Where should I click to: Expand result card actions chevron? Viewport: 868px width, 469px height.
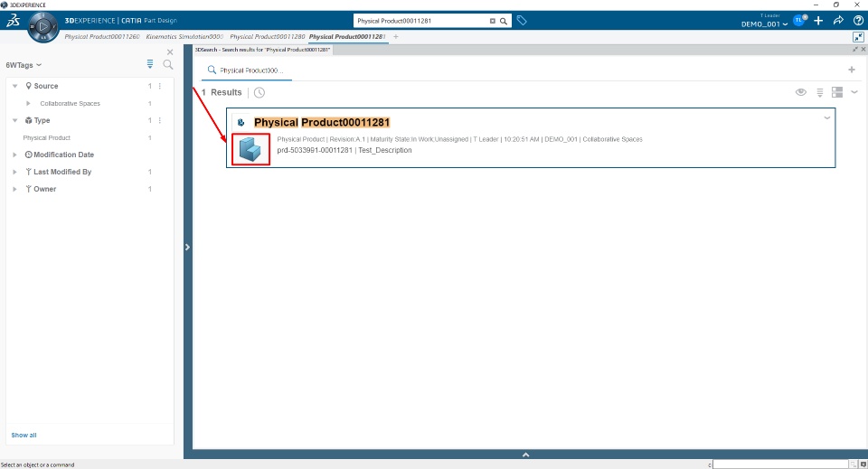pos(827,117)
